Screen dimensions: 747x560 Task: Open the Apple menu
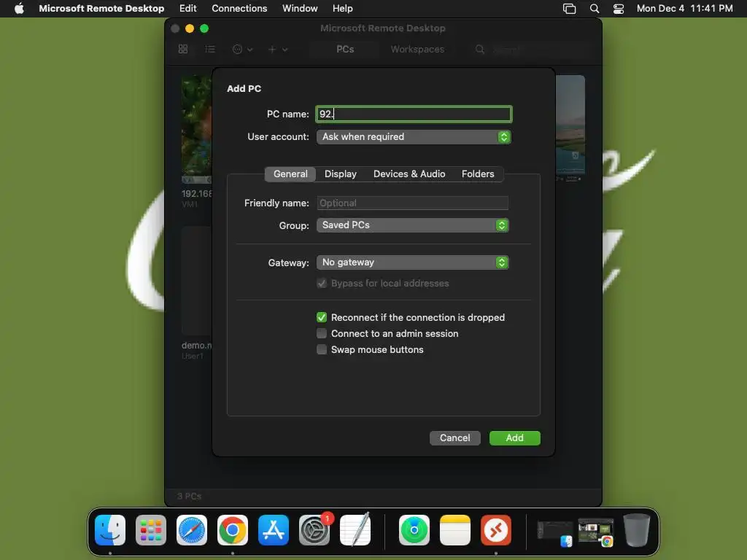(x=19, y=8)
